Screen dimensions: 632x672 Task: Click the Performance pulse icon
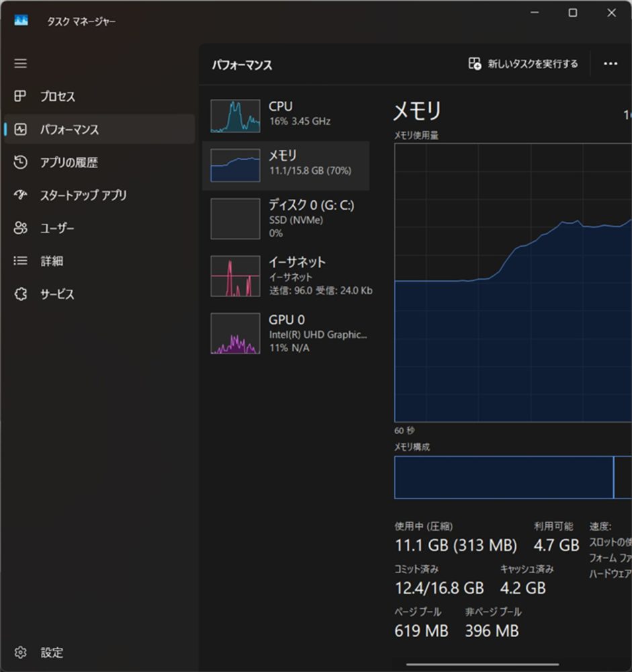pos(20,129)
